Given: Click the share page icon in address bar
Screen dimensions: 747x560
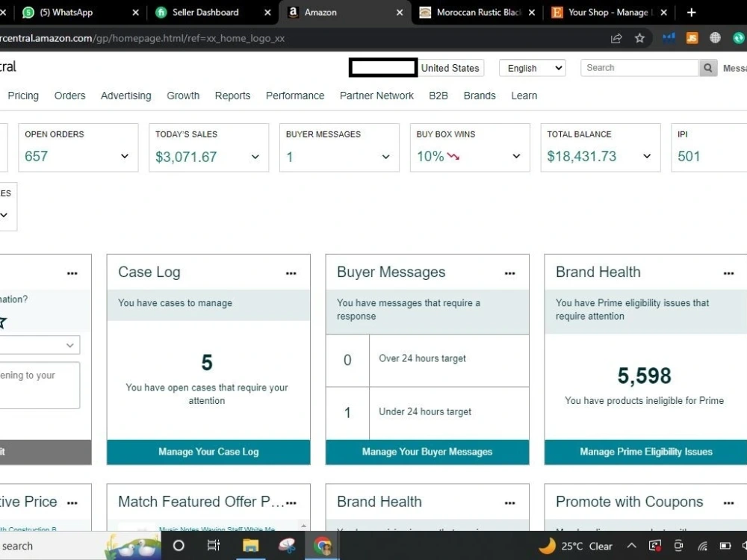Looking at the screenshot, I should click(x=616, y=38).
